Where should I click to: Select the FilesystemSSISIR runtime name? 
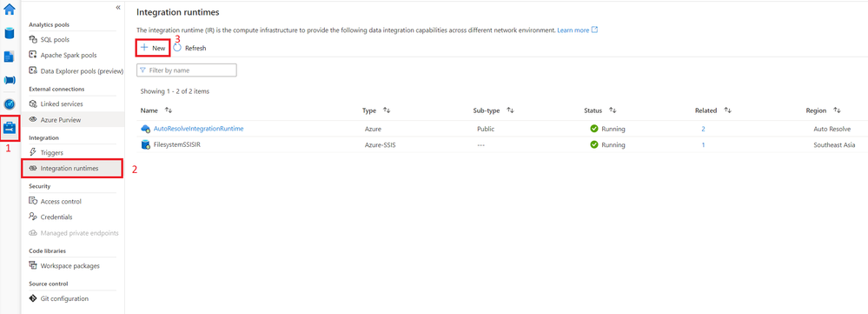[x=178, y=144]
